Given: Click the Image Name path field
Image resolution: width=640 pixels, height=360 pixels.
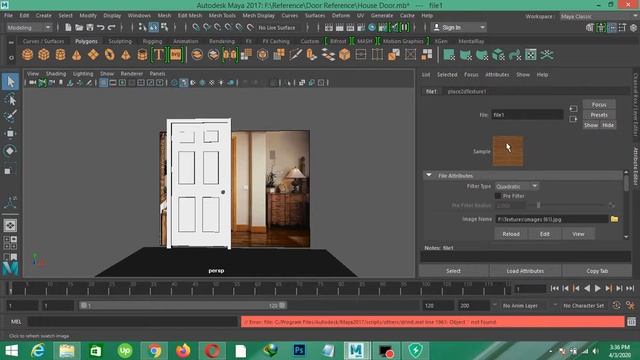Looking at the screenshot, I should tap(552, 219).
